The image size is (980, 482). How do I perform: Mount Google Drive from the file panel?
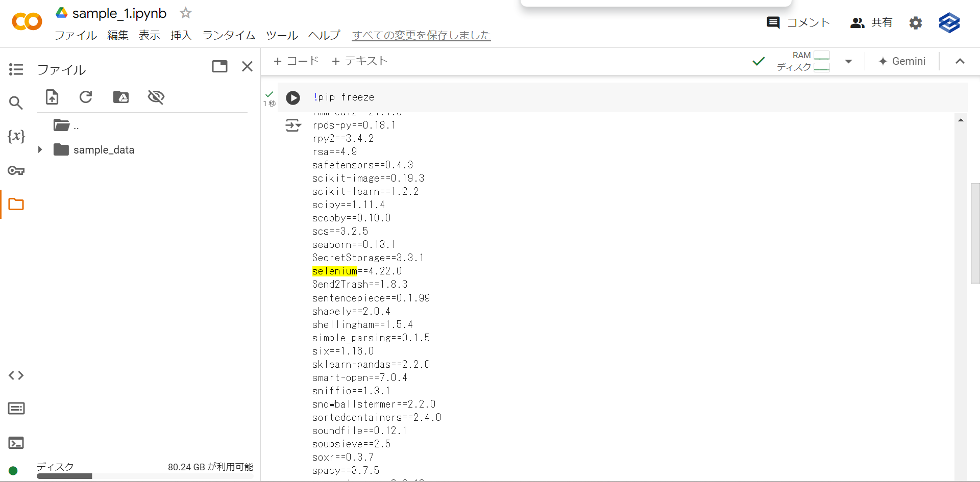pyautogui.click(x=121, y=97)
